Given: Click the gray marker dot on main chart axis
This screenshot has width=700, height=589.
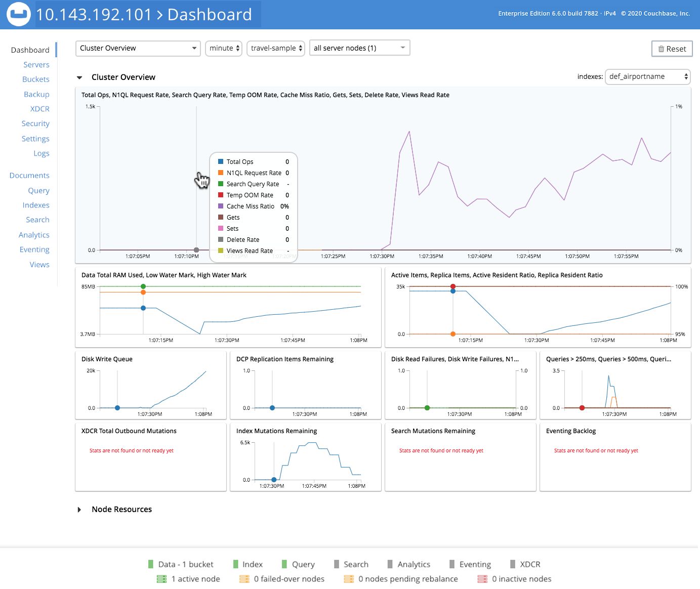Looking at the screenshot, I should [x=196, y=250].
